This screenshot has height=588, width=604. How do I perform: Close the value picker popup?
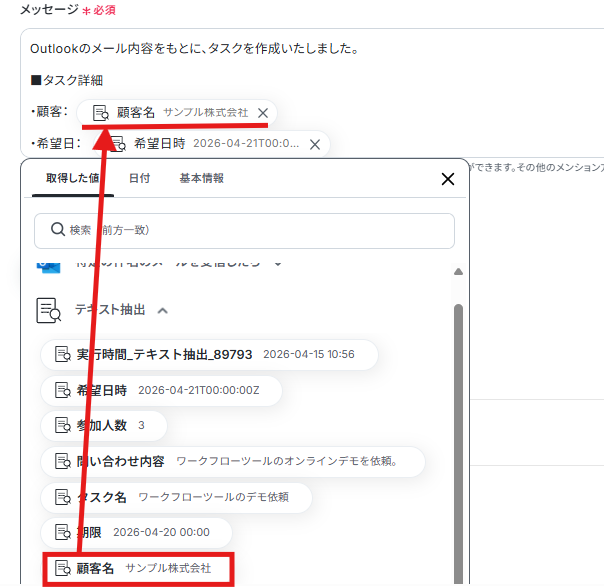pyautogui.click(x=448, y=179)
